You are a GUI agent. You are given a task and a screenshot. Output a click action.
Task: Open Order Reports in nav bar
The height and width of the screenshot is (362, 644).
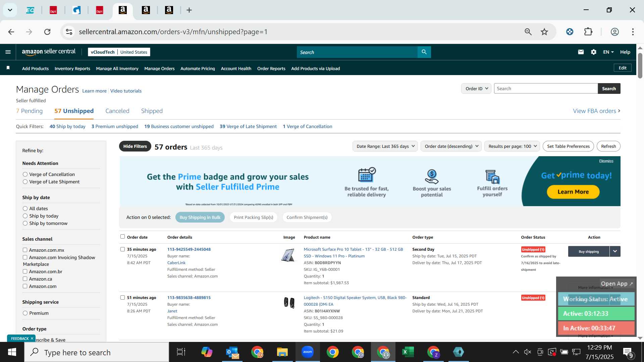pos(271,68)
